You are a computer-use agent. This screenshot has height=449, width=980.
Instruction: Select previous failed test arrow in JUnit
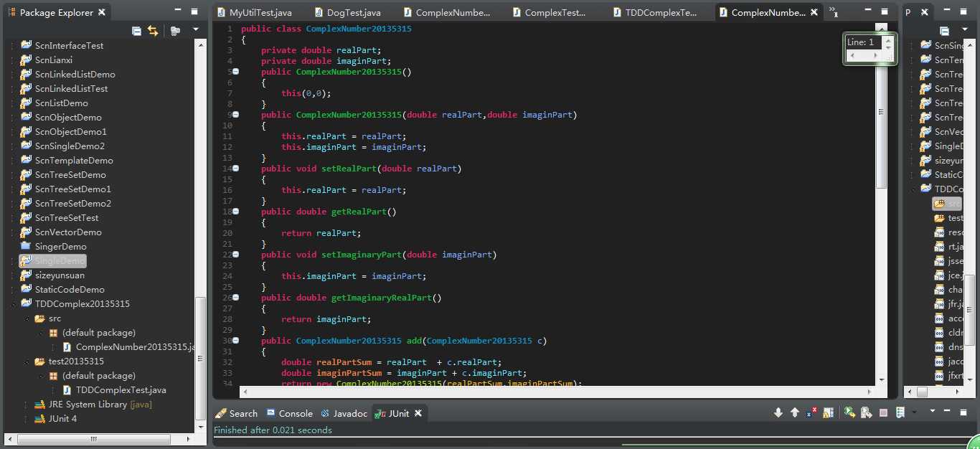(x=795, y=412)
